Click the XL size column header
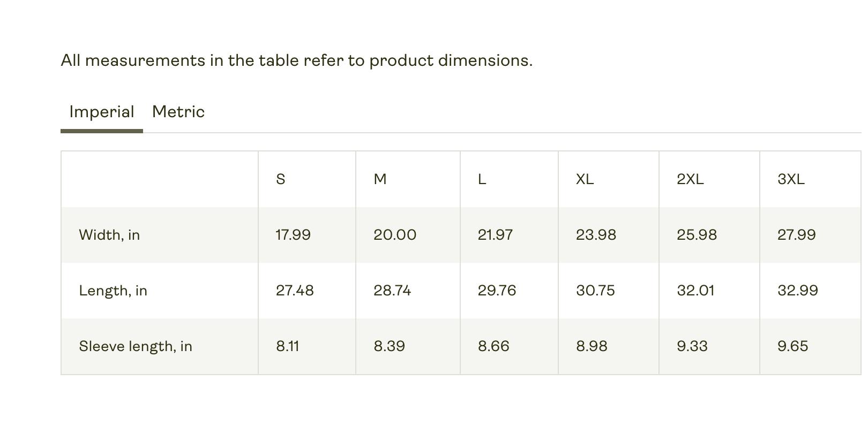The height and width of the screenshot is (426, 868). pyautogui.click(x=585, y=179)
